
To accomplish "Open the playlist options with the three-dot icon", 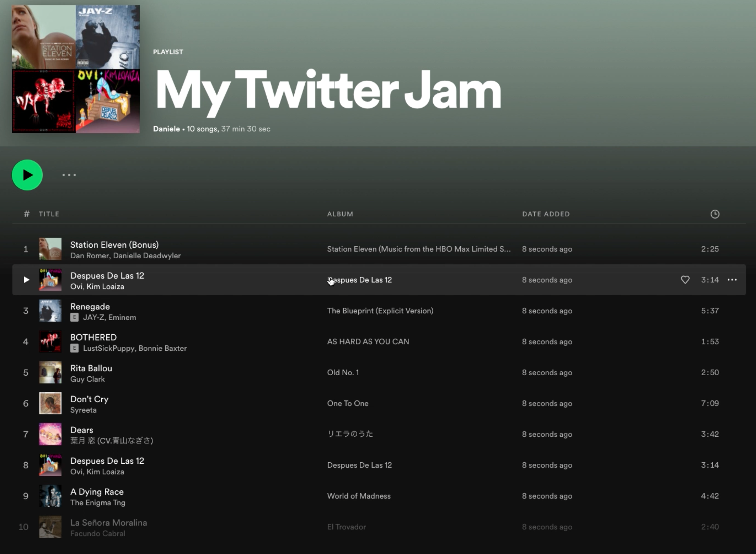I will 69,175.
